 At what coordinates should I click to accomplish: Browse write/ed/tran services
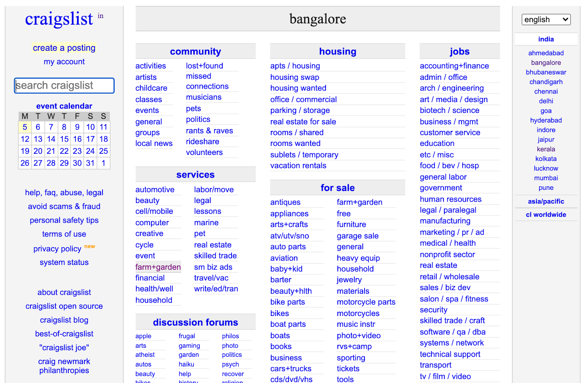(x=216, y=289)
